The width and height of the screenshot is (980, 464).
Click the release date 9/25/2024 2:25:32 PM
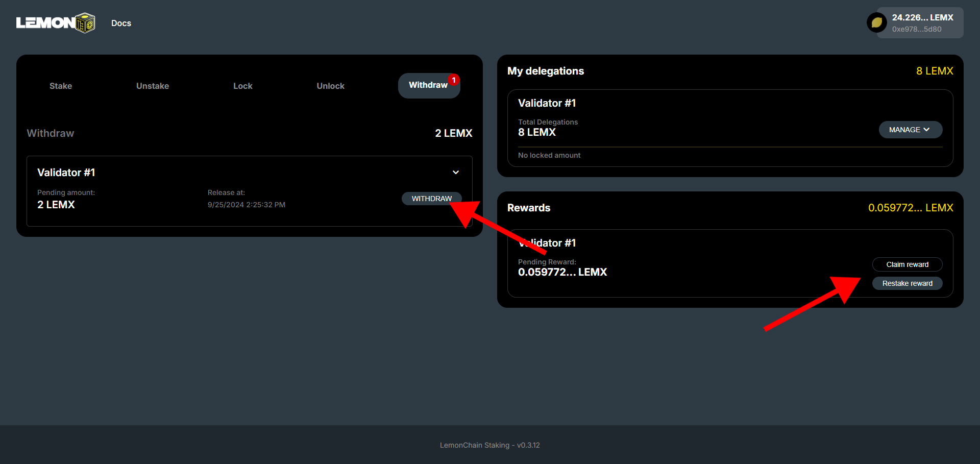(x=246, y=205)
